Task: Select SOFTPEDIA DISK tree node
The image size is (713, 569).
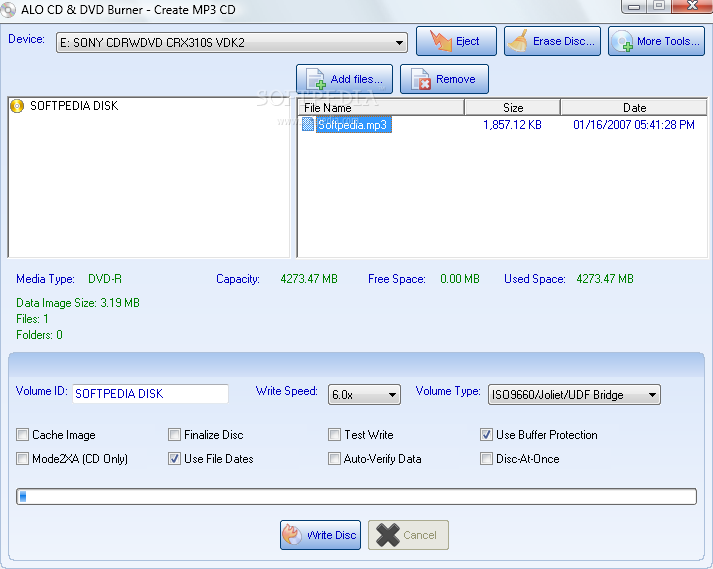Action: point(74,106)
